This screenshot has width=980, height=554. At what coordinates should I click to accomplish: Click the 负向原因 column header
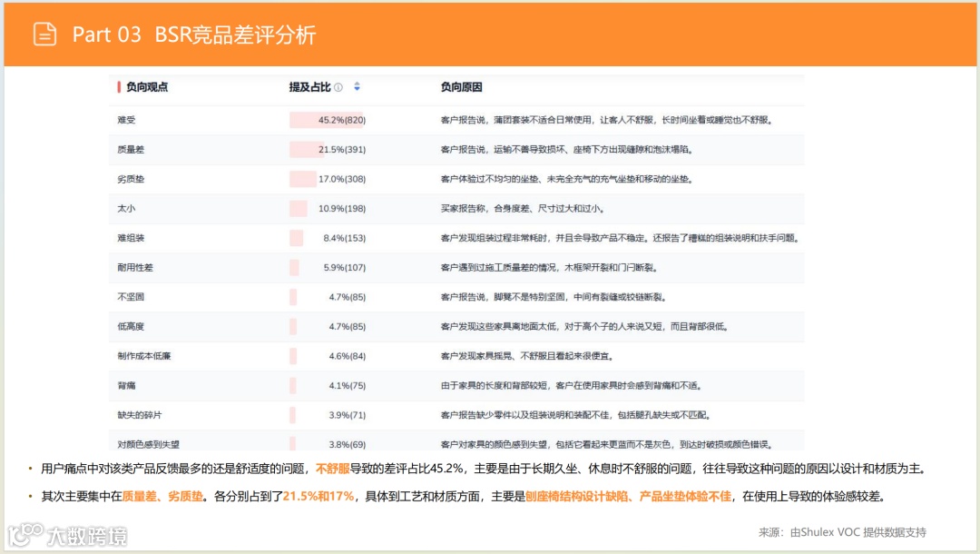coord(461,87)
